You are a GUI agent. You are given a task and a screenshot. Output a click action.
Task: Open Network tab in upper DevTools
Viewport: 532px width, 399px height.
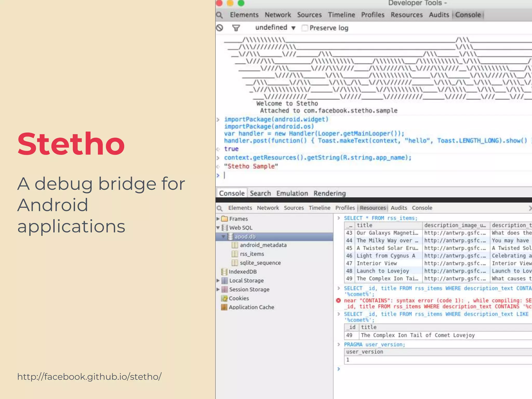click(278, 15)
